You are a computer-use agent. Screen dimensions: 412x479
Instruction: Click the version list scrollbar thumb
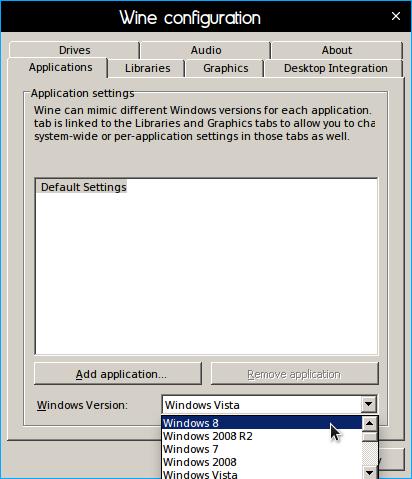pyautogui.click(x=369, y=436)
